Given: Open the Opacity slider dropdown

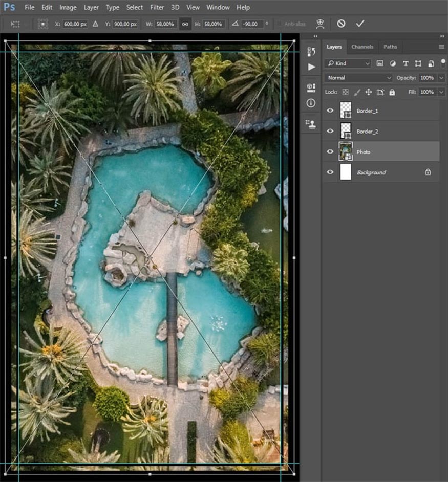Looking at the screenshot, I should (441, 78).
